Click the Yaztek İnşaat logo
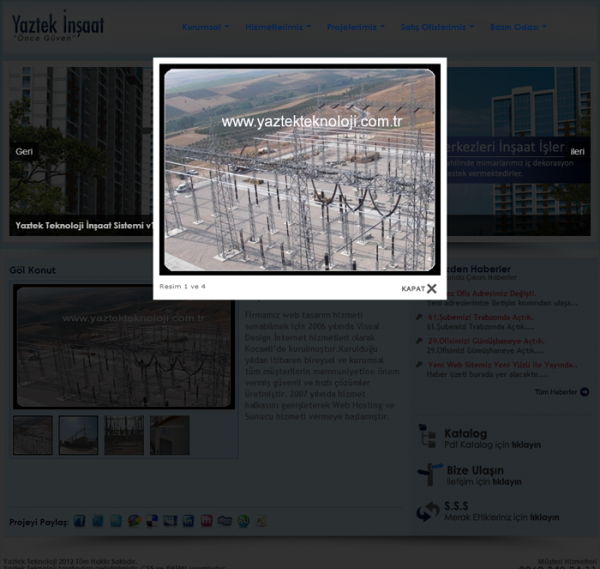600x569 pixels. tap(58, 26)
